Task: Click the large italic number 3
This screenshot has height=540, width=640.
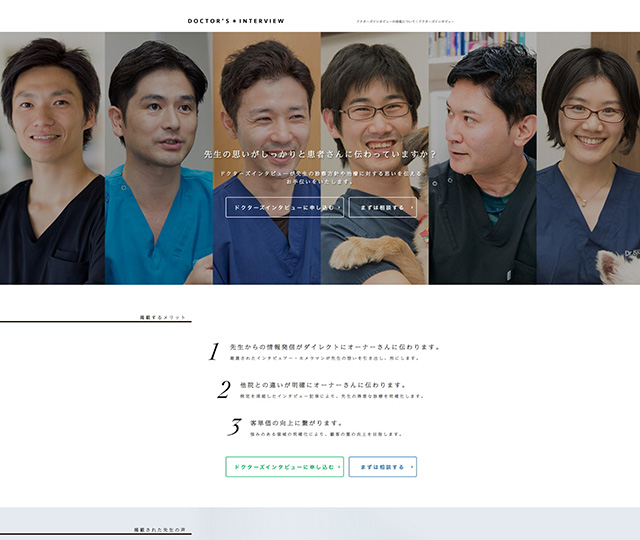Action: (x=234, y=427)
